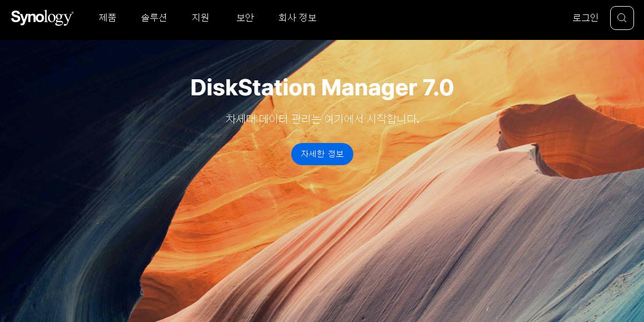Viewport: 644px width, 322px height.
Task: Click the blue 자세한 정보 button
Action: coord(322,154)
